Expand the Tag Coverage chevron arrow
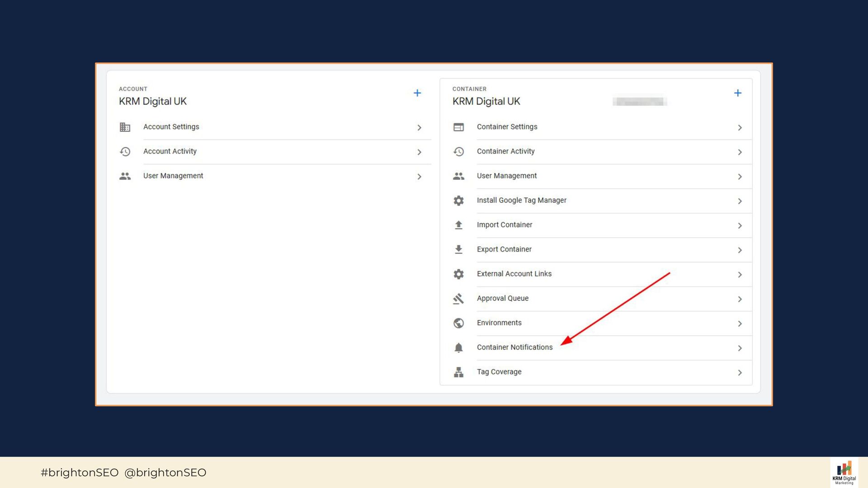Screen dimensions: 868x488 (740, 373)
